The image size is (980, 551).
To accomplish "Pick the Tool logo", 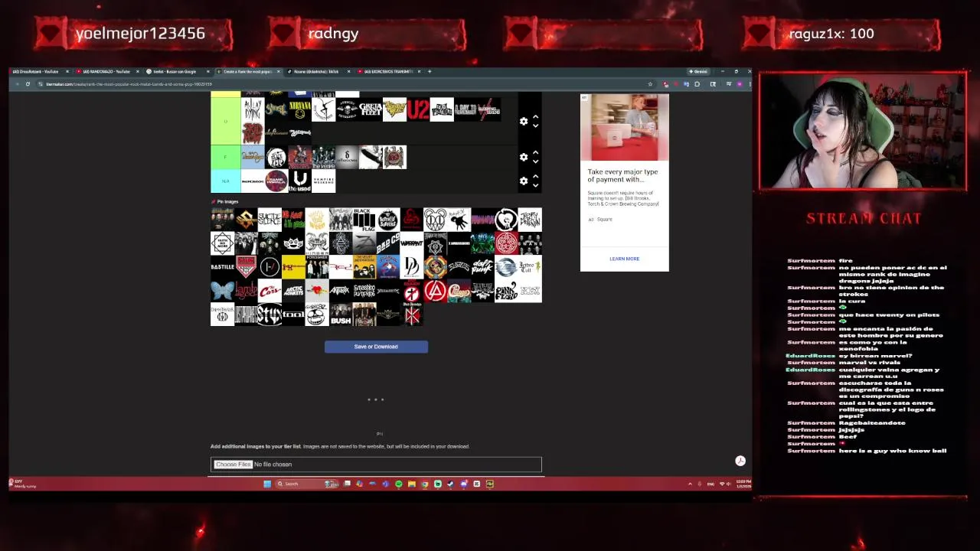I will [293, 315].
